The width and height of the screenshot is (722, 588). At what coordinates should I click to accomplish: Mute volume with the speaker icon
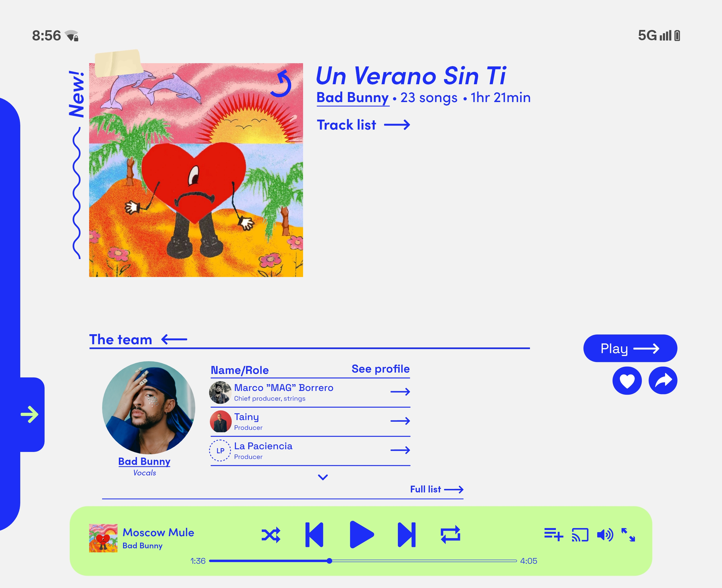pos(605,535)
